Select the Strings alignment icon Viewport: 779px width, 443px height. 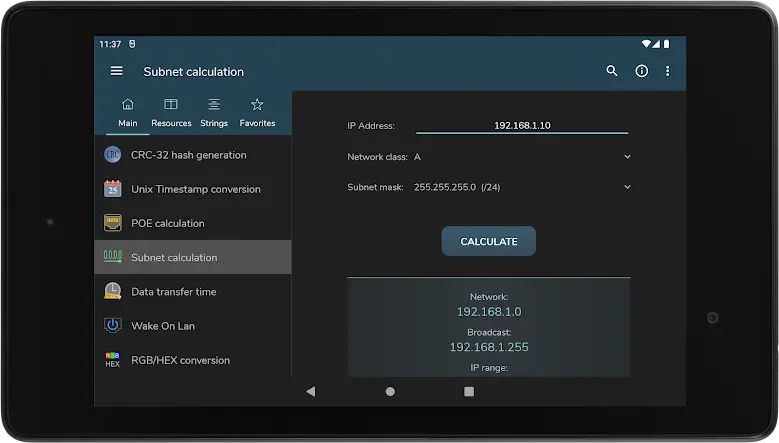(214, 104)
